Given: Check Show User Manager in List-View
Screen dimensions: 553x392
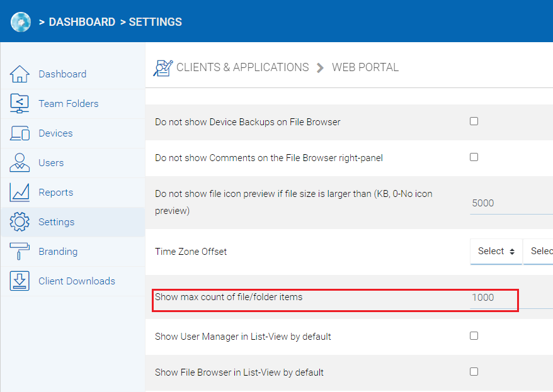Looking at the screenshot, I should point(474,336).
